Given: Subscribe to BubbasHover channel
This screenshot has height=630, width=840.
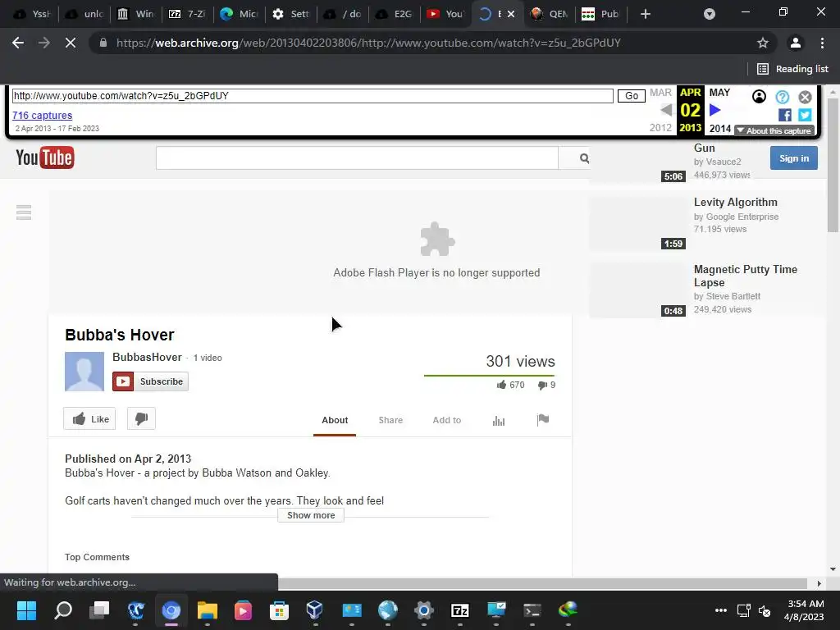Looking at the screenshot, I should [x=151, y=381].
